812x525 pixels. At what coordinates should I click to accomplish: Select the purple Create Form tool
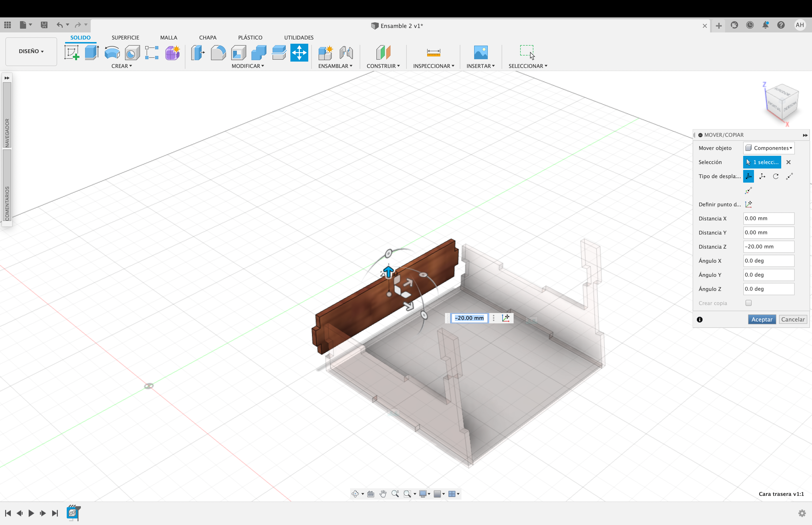[172, 53]
